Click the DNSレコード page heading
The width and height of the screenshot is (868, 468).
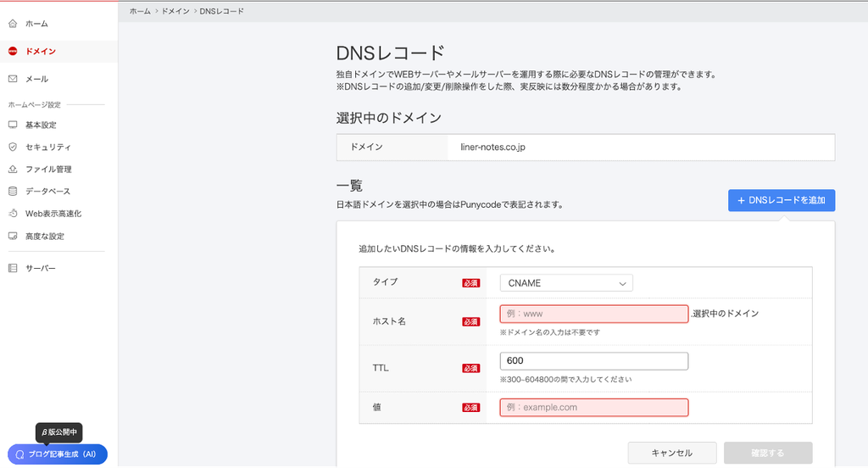coord(390,53)
